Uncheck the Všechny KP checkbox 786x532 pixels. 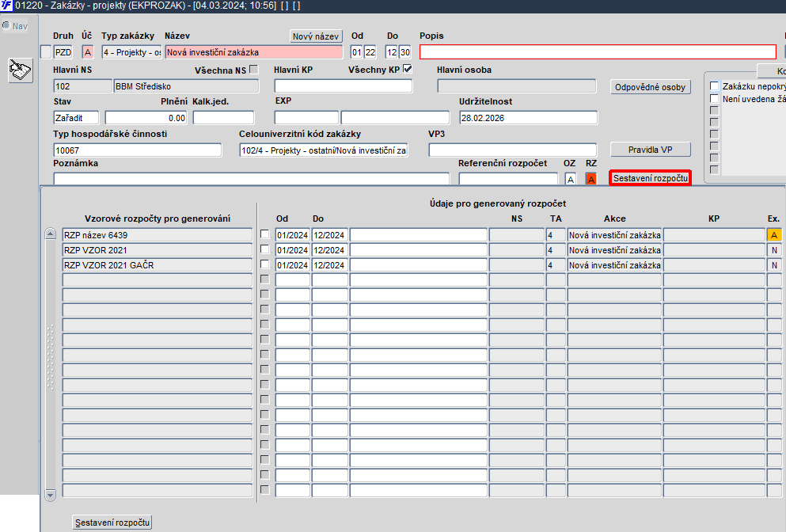pos(408,70)
